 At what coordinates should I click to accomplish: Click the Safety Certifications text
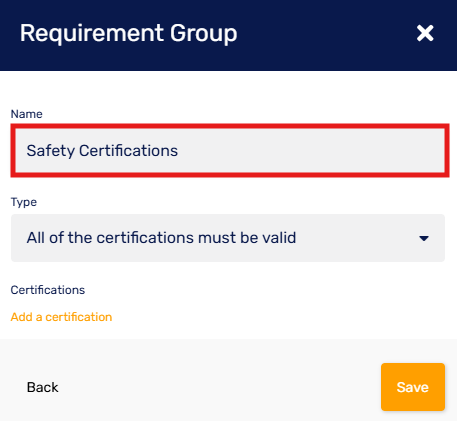(x=102, y=151)
